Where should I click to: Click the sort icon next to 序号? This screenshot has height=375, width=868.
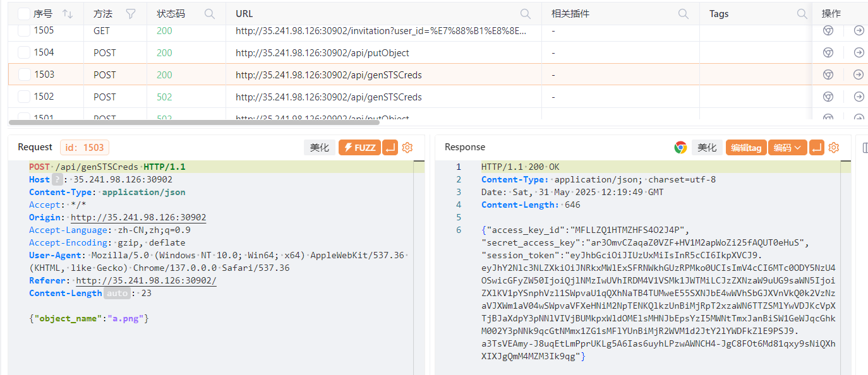68,14
